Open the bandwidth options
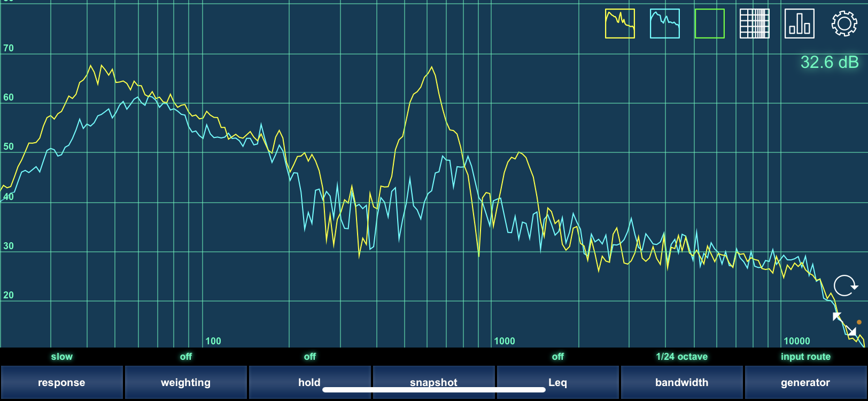Image resolution: width=868 pixels, height=401 pixels. click(x=681, y=382)
